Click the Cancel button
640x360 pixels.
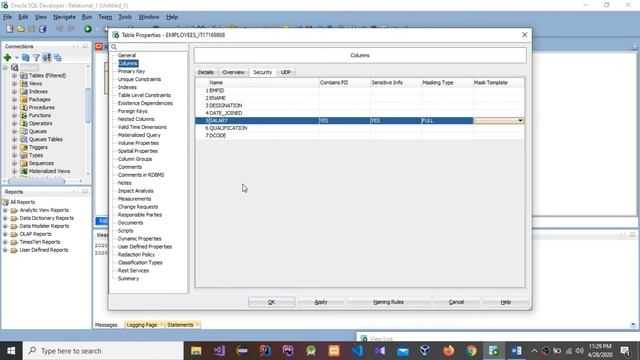(456, 302)
